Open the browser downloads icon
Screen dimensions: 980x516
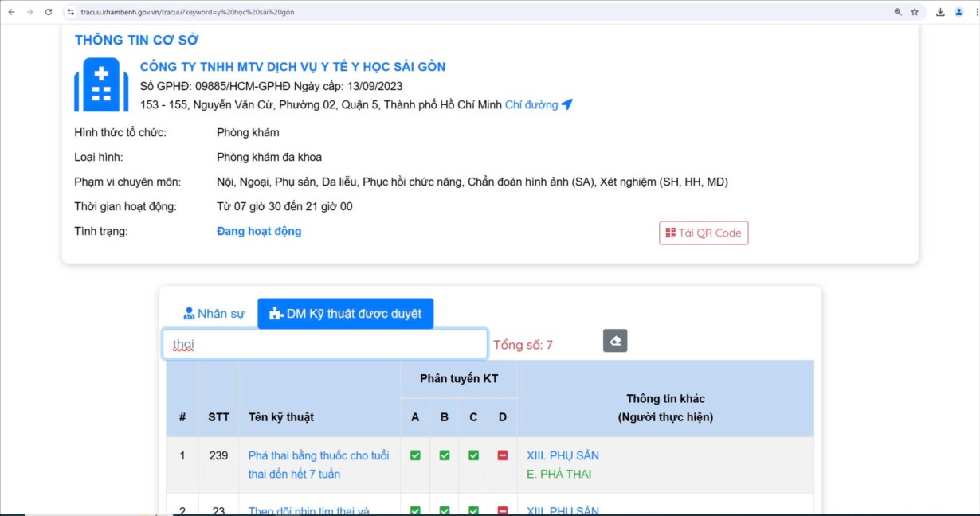click(940, 12)
